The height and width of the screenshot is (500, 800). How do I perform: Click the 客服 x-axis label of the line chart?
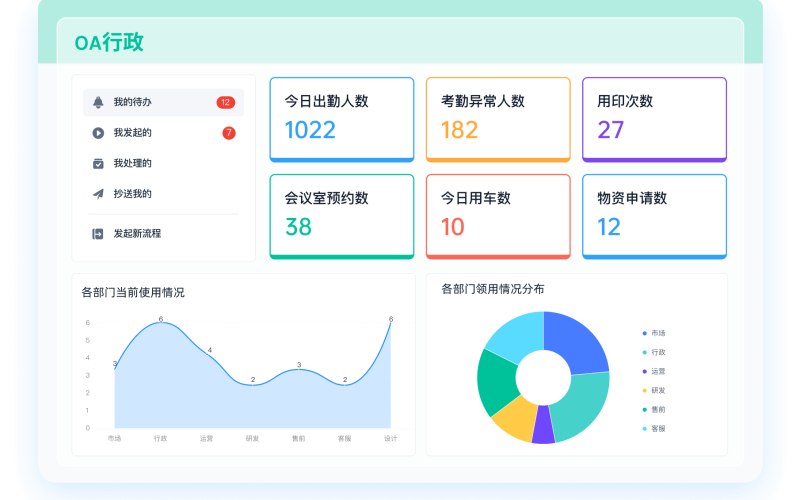click(x=344, y=438)
